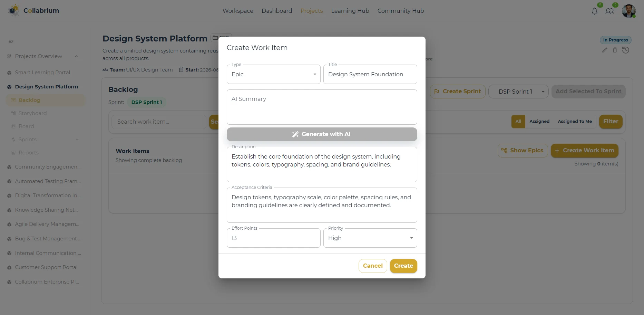This screenshot has width=644, height=315.
Task: Collapse the sidebar menu toggle icon
Action: point(11,41)
